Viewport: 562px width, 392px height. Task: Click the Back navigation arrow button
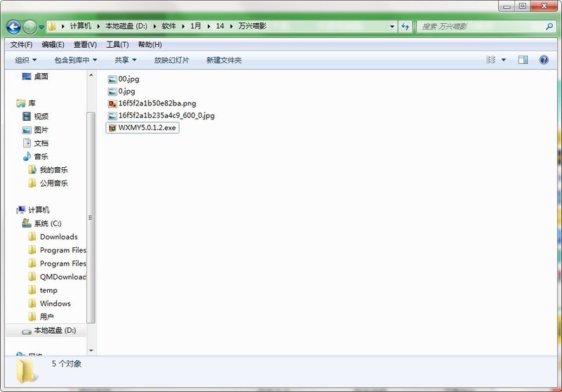coord(13,27)
